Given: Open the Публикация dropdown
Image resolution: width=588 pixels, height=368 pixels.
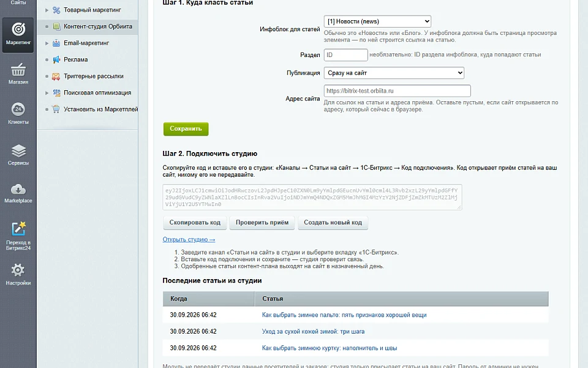Looking at the screenshot, I should pyautogui.click(x=394, y=73).
